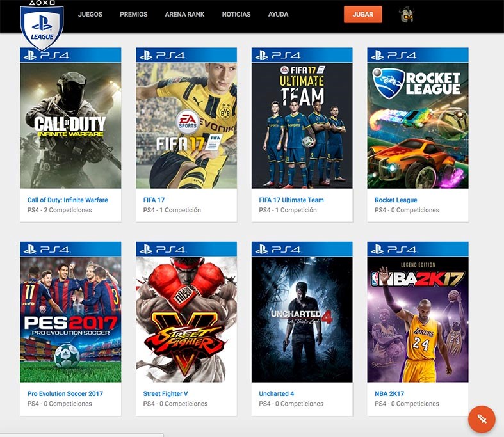Open the PREMIOS menu
The width and height of the screenshot is (504, 437).
click(133, 15)
